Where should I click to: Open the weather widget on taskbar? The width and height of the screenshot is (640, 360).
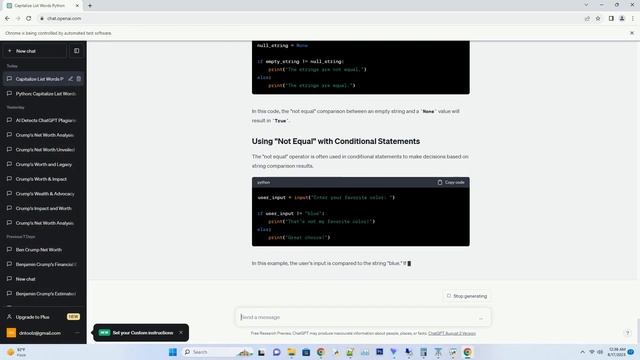click(16, 352)
